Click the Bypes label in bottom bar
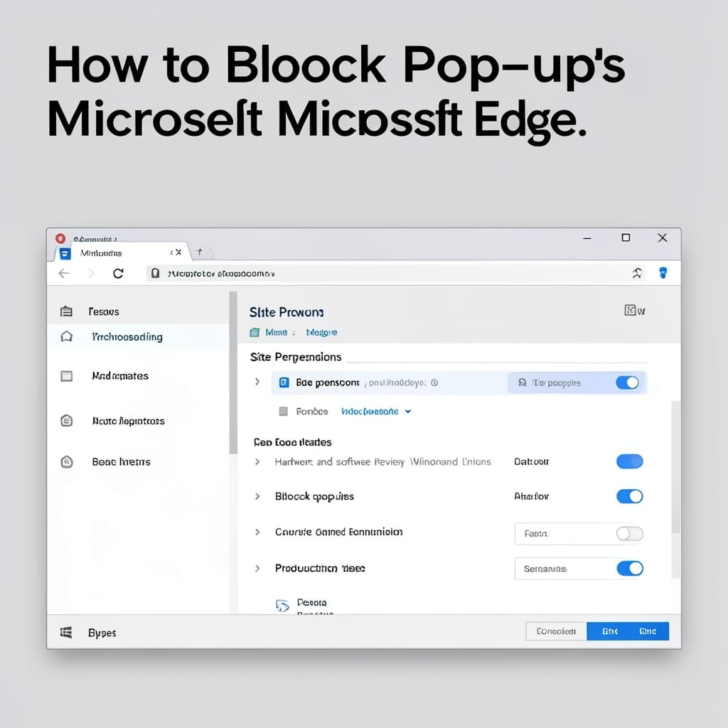The image size is (728, 728). (x=102, y=633)
